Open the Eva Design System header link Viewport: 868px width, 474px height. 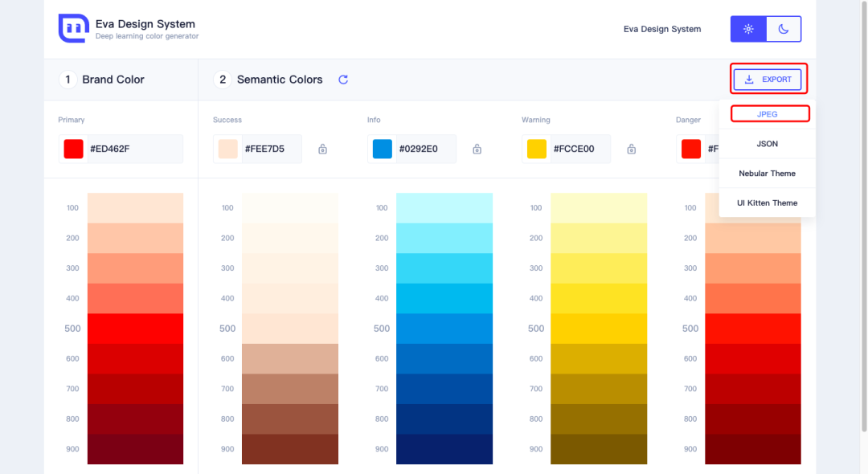(x=662, y=29)
